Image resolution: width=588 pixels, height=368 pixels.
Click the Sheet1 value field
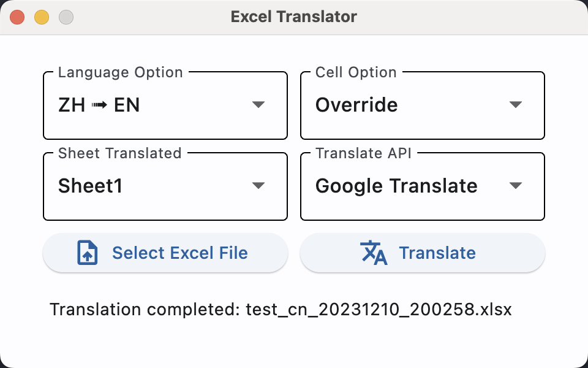coord(90,185)
